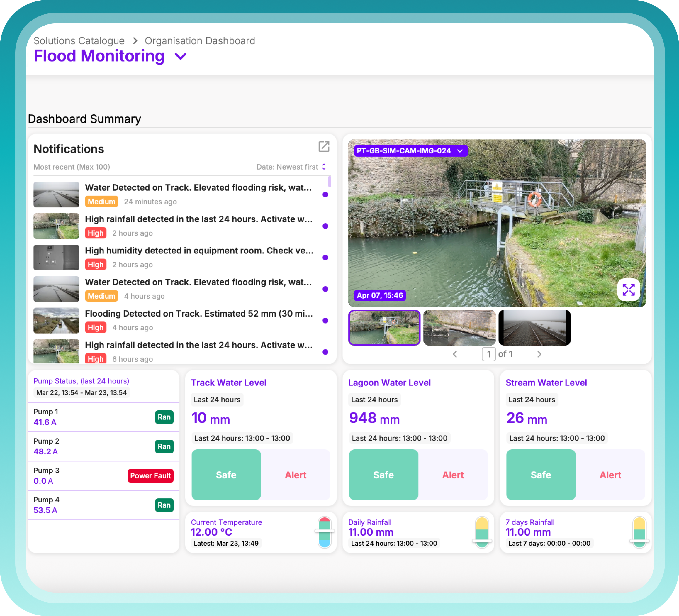
Task: Select Alert on Track Water Level
Action: tap(296, 475)
